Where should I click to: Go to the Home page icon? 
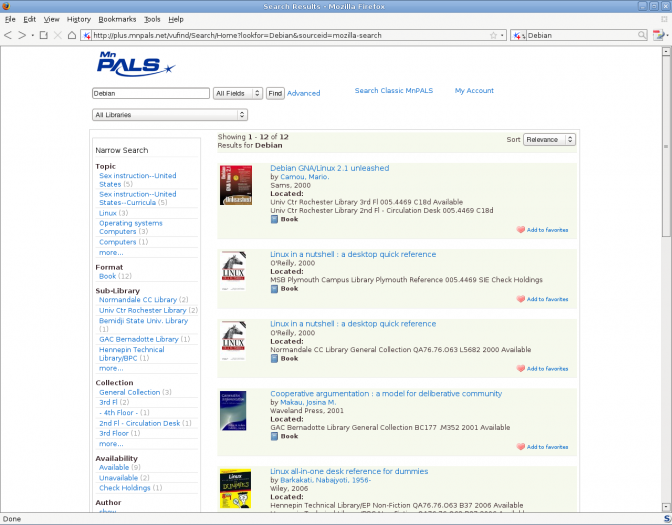pos(72,35)
